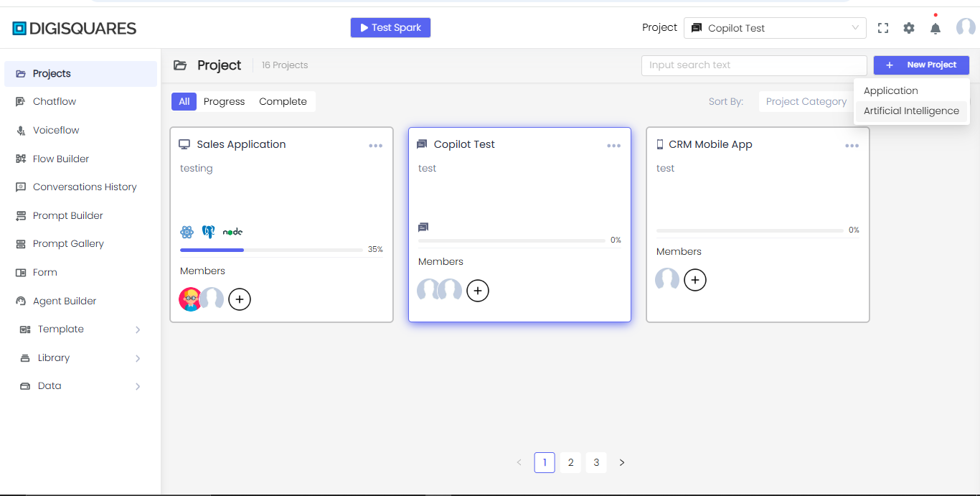Click the DIGISQUARES logo
Image resolution: width=980 pixels, height=496 pixels.
tap(75, 29)
